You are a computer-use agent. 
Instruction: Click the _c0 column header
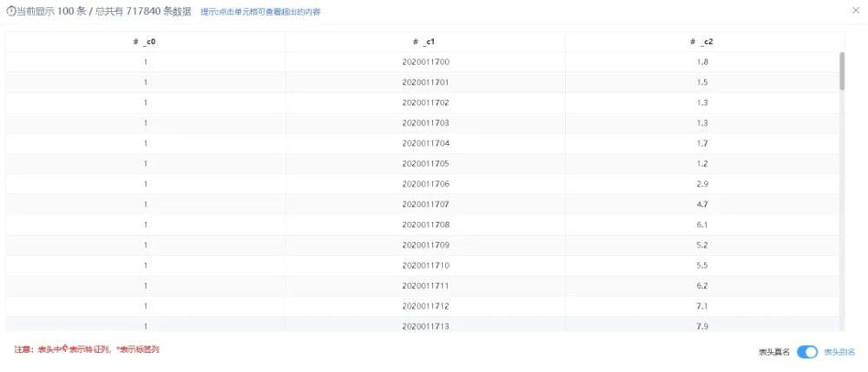point(145,42)
